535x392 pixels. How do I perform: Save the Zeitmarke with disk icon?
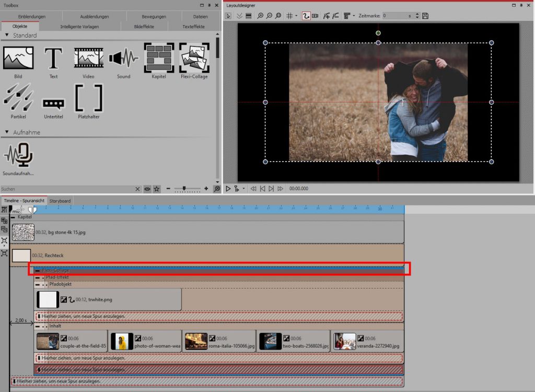[x=425, y=16]
